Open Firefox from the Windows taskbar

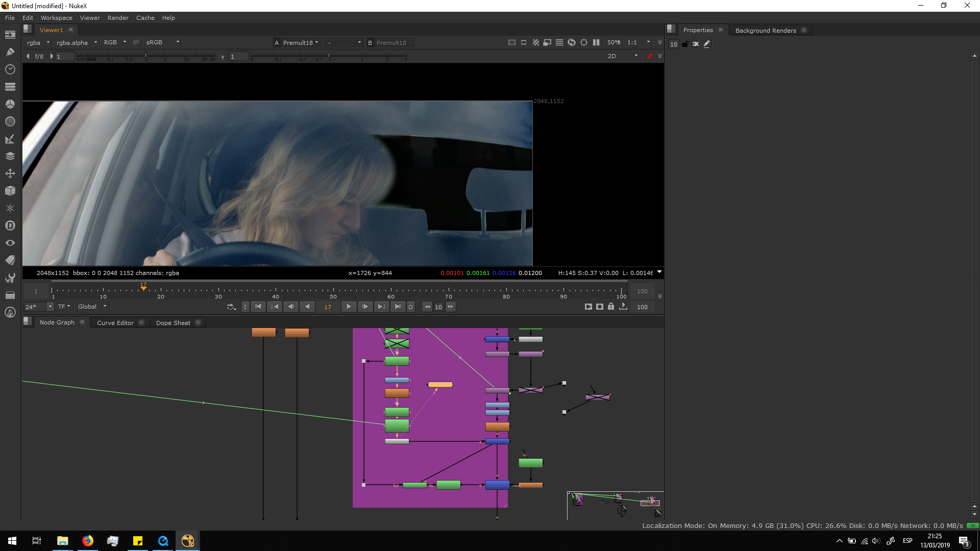[x=88, y=541]
